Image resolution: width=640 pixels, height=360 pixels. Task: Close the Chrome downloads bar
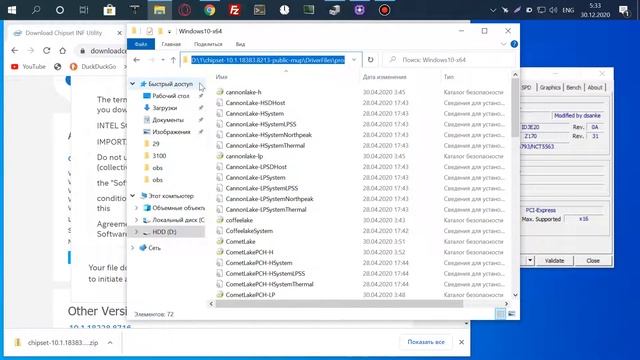click(461, 342)
